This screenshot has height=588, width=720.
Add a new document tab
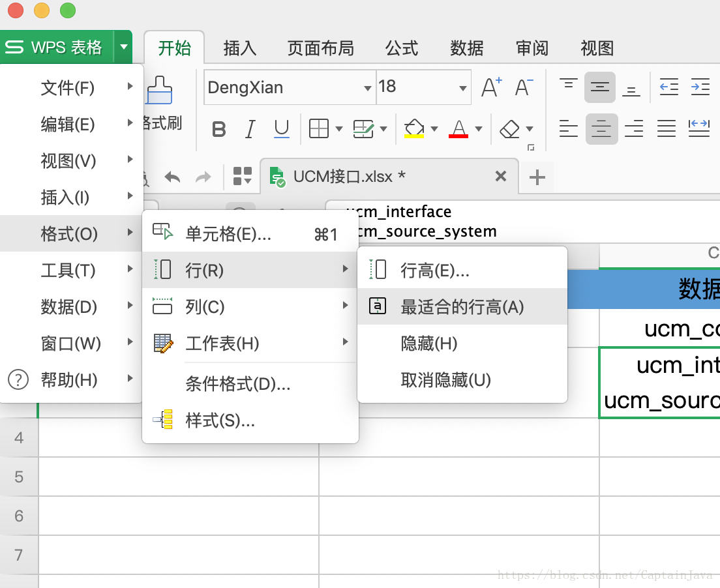537,177
